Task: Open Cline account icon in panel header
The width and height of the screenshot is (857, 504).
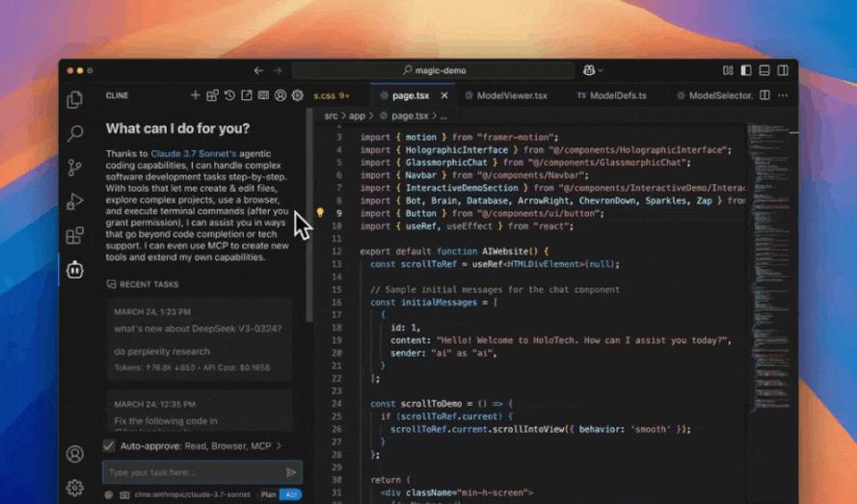Action: 281,95
